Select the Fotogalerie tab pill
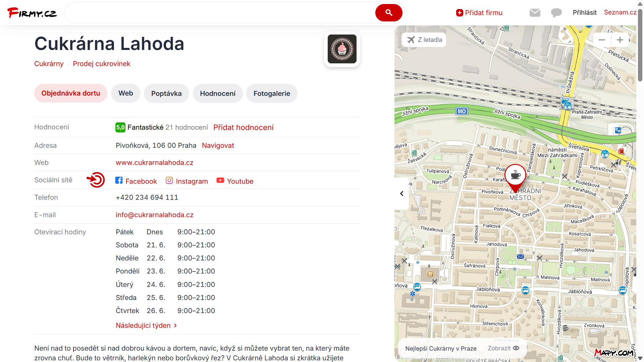 pyautogui.click(x=272, y=94)
